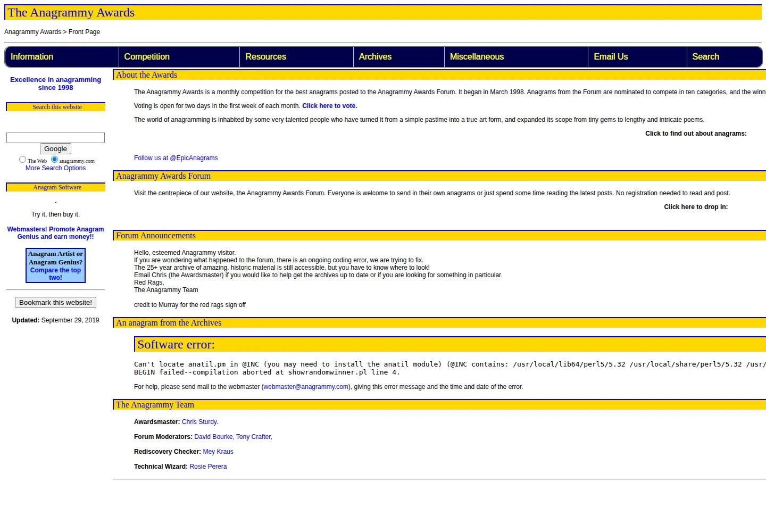Select The Web search radio button
This screenshot has width=766, height=532.
pyautogui.click(x=22, y=160)
